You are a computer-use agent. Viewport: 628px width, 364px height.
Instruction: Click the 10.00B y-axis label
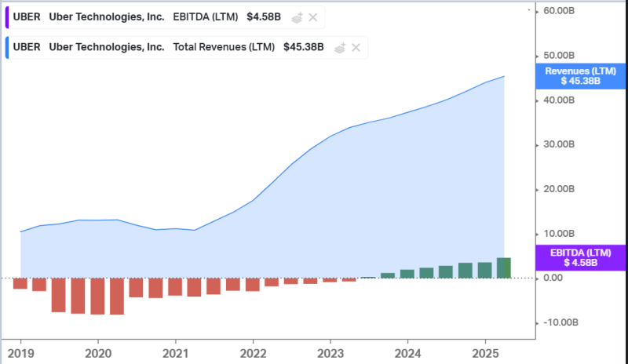[559, 234]
